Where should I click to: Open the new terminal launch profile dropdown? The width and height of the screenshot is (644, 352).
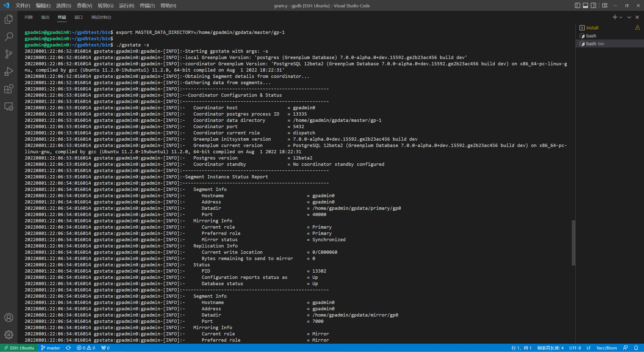point(621,17)
